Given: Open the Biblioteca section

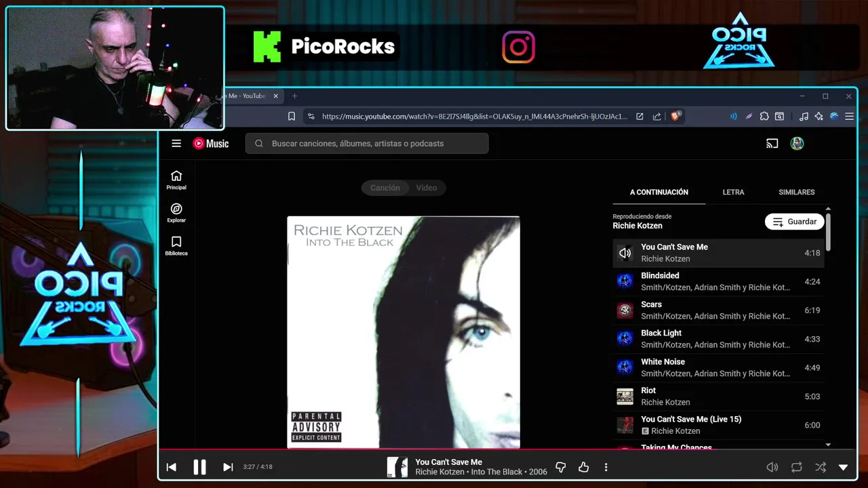Looking at the screenshot, I should [x=176, y=246].
